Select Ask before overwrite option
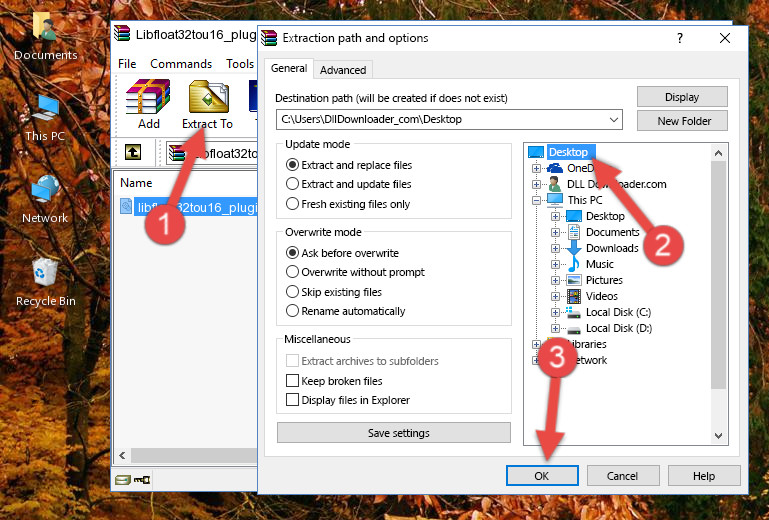769x520 pixels. click(342, 253)
